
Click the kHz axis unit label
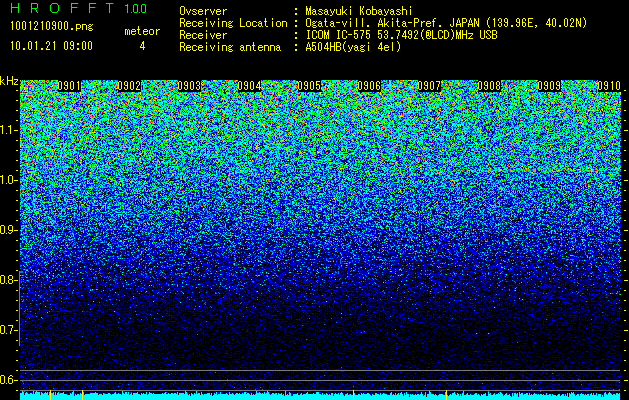pos(9,81)
